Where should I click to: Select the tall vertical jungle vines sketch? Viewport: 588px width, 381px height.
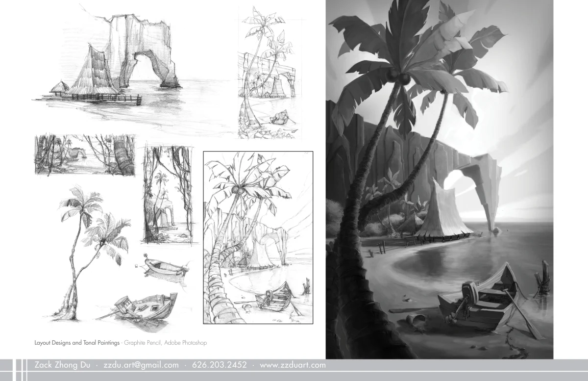(167, 194)
